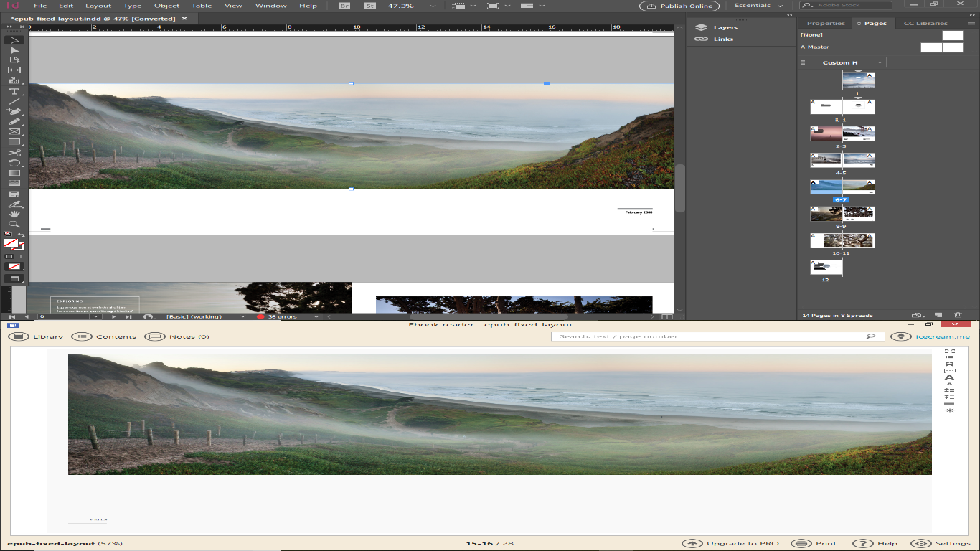Open the Essentials workspace dropdown
The width and height of the screenshot is (980, 551).
click(x=758, y=6)
